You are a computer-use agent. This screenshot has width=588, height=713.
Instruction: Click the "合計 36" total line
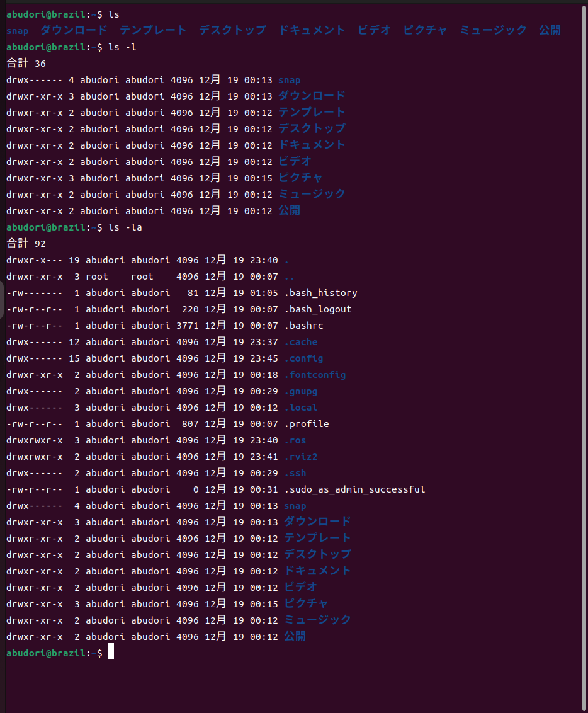coord(26,63)
